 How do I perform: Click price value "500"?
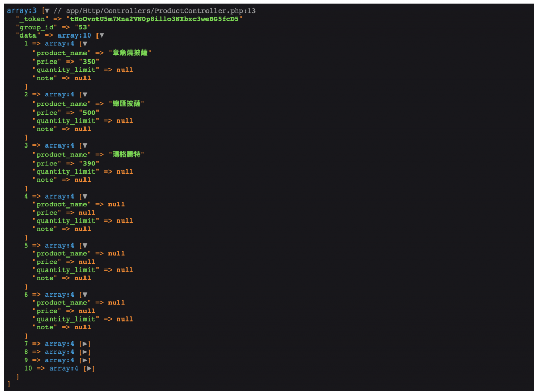[x=89, y=113]
